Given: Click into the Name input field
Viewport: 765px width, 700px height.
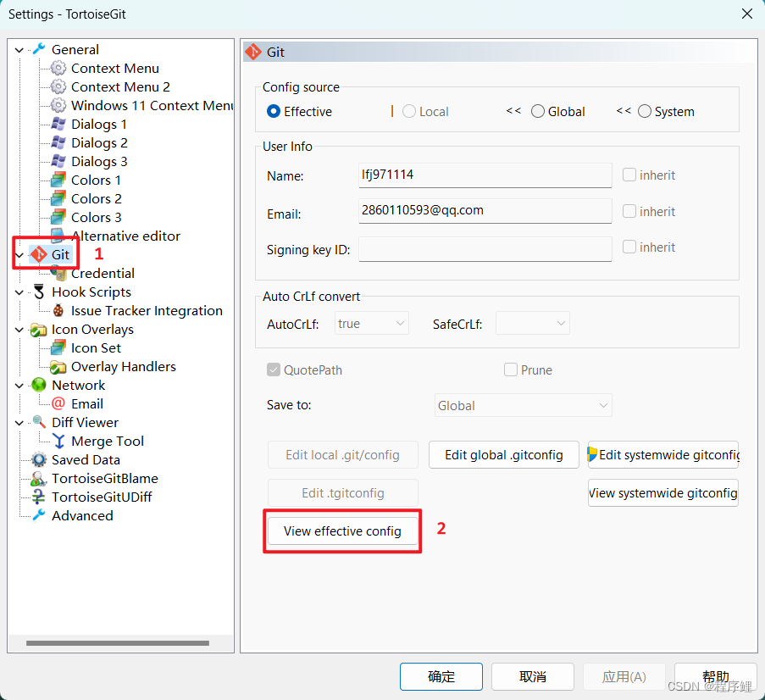Looking at the screenshot, I should click(485, 175).
